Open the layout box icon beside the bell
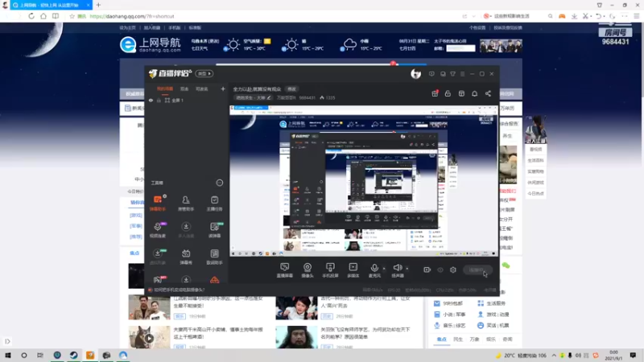The image size is (644, 362). (461, 93)
